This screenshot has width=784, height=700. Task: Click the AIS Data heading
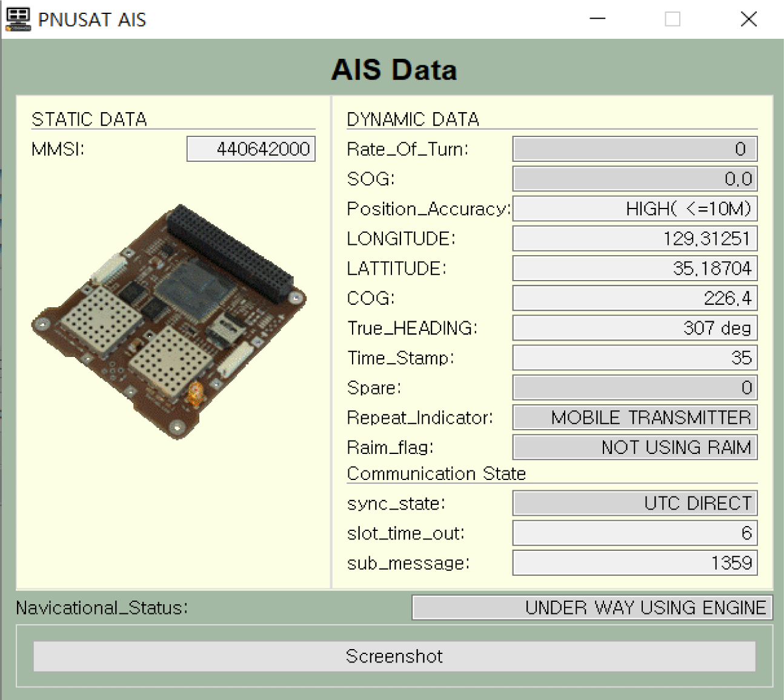click(394, 70)
